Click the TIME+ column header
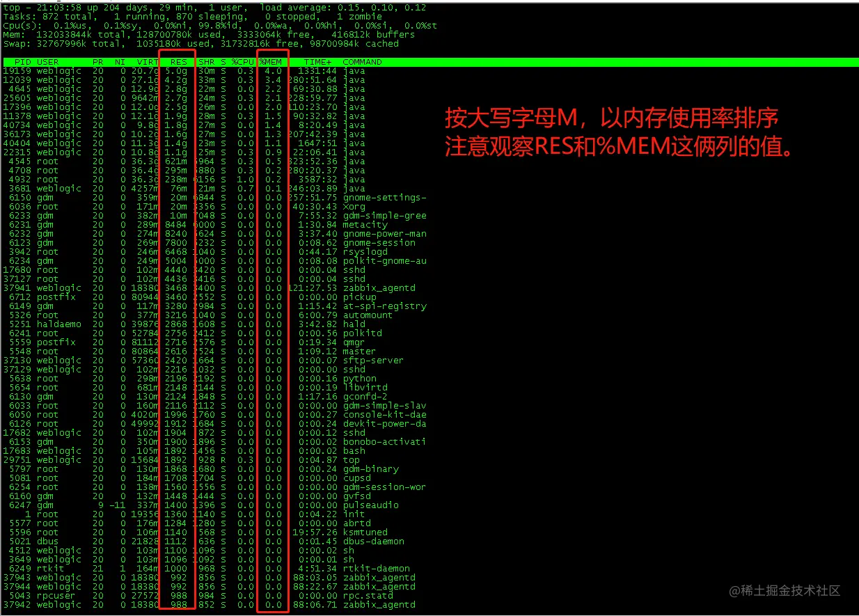 pos(317,61)
